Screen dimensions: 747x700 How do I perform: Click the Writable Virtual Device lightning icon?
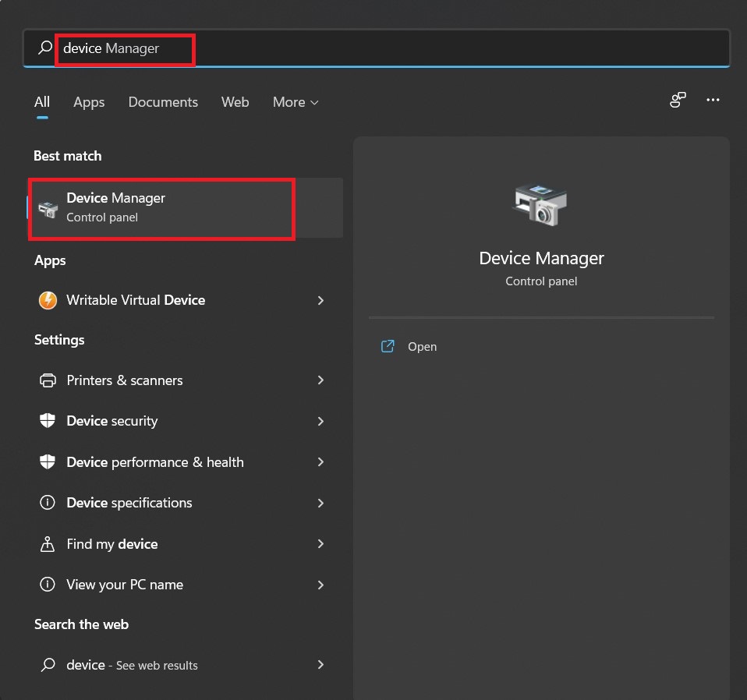pyautogui.click(x=47, y=300)
